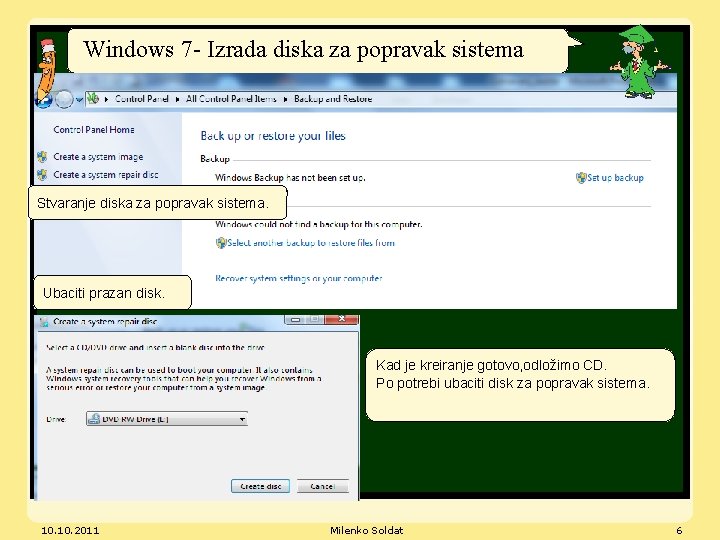This screenshot has width=720, height=540.
Task: Expand arrow before Control Panel breadcrumb
Action: tap(107, 99)
